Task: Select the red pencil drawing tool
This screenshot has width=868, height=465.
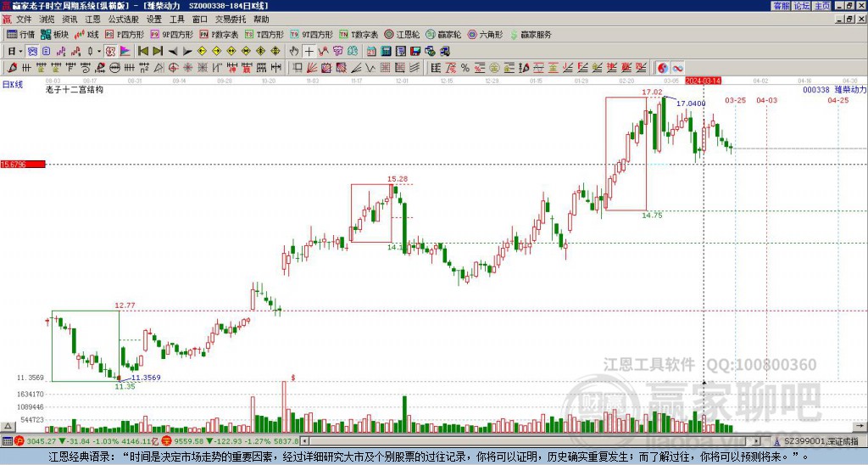Action: (x=12, y=68)
